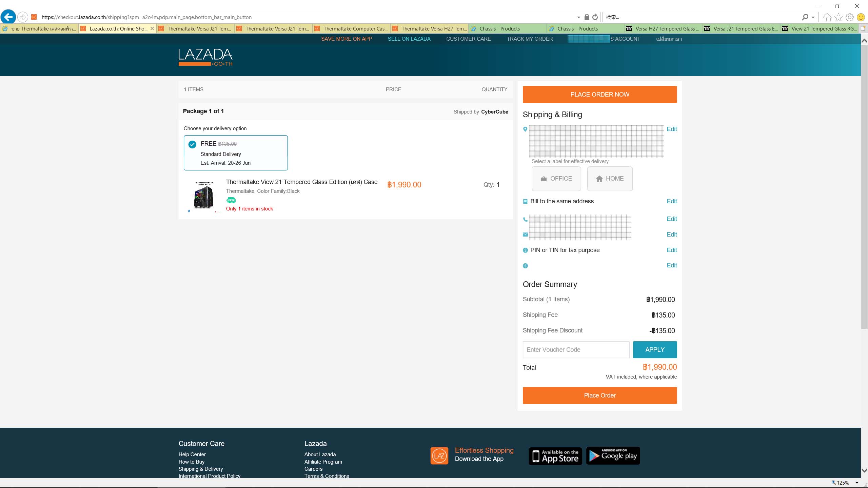Viewport: 868px width, 488px height.
Task: Open About Lazada footer link
Action: 320,454
